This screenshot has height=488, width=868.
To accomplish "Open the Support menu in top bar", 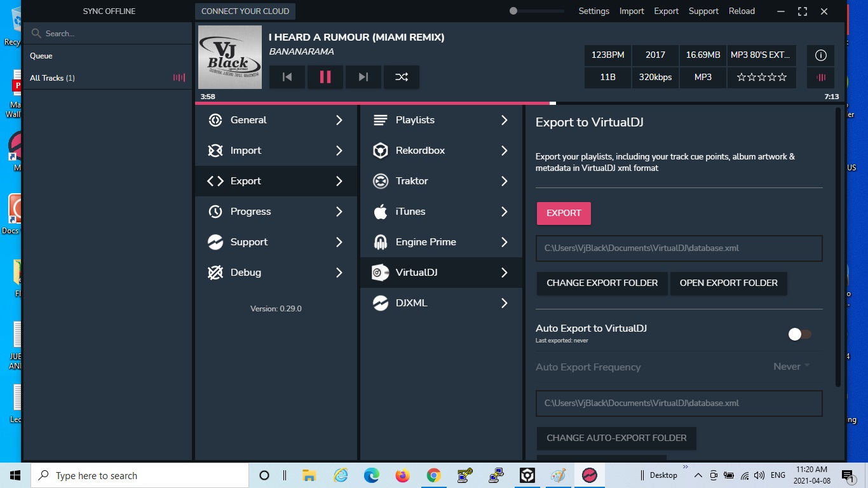I will coord(703,11).
